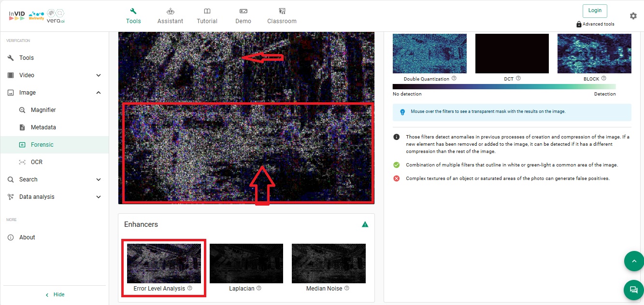Screen dimensions: 644x305
Task: Click the help icon next to DCT
Action: pos(518,78)
